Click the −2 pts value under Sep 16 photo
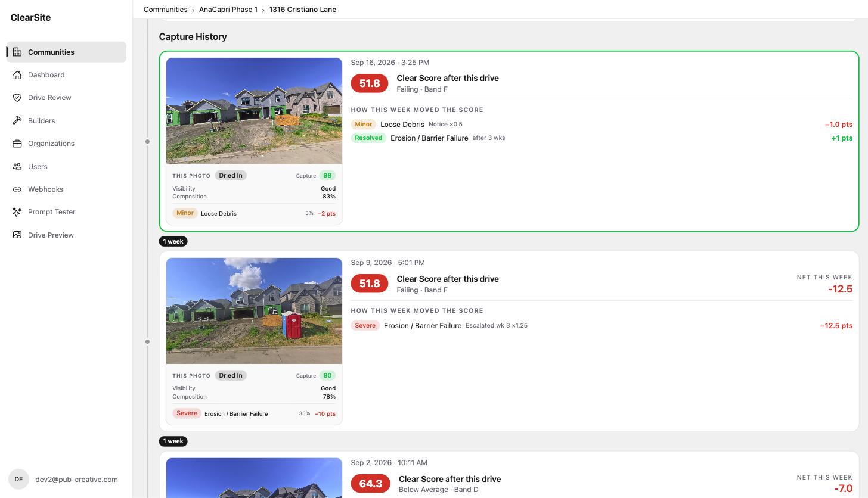 [327, 213]
